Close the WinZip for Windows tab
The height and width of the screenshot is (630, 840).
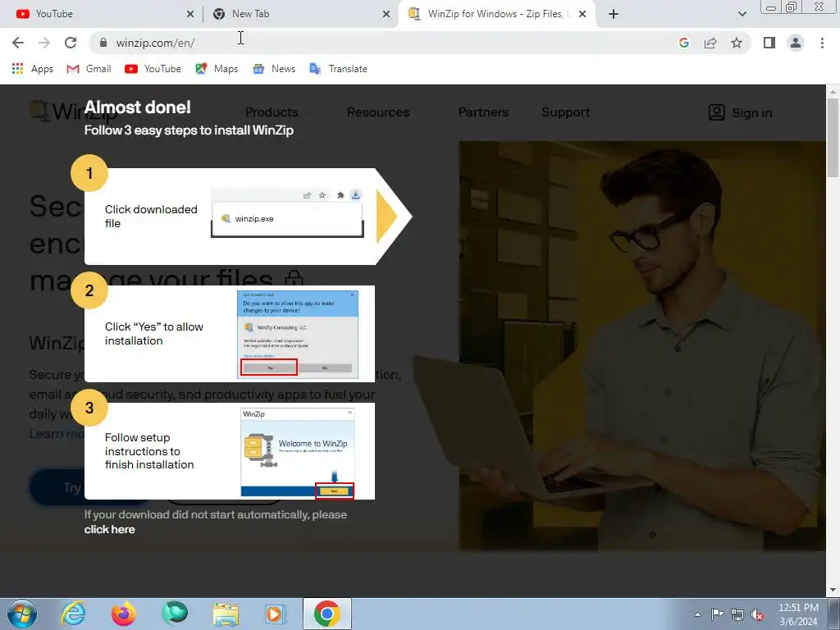(x=583, y=15)
